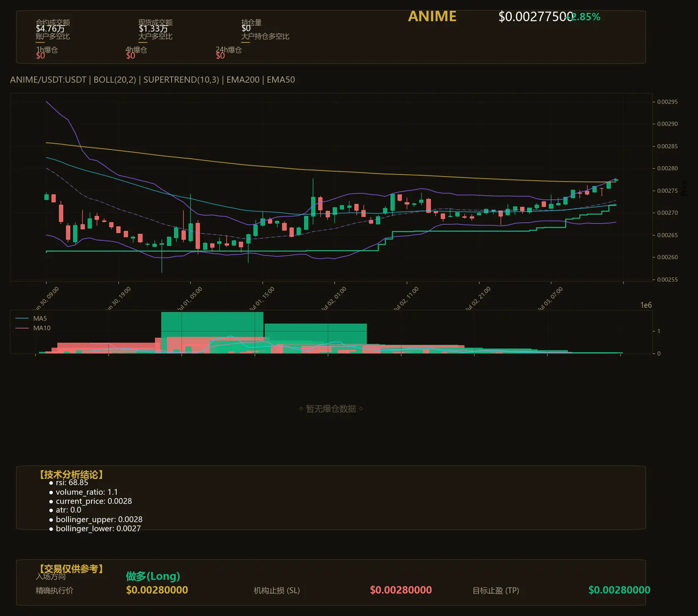Click the 0.00260 price axis label
The width and height of the screenshot is (698, 616).
pyautogui.click(x=667, y=257)
